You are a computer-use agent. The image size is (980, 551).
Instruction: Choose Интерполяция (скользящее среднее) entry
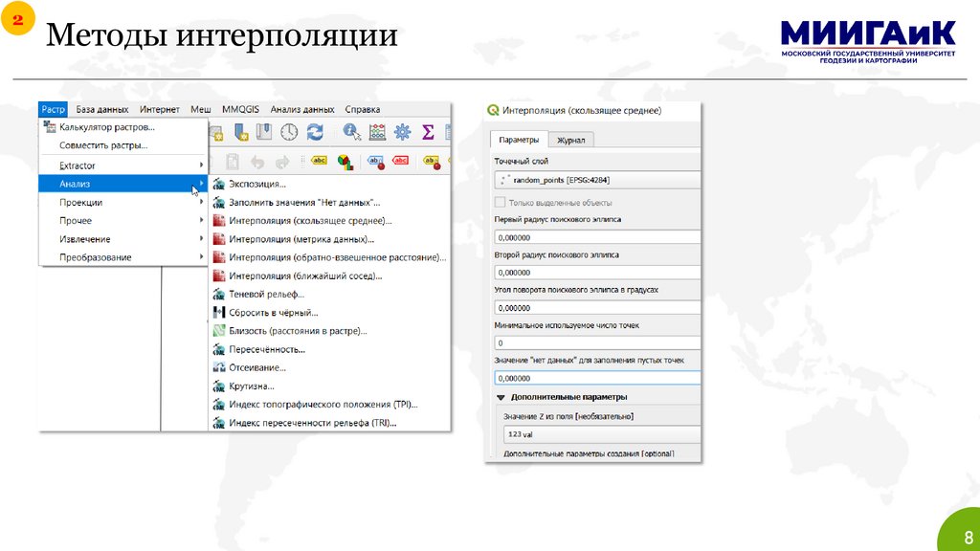310,221
